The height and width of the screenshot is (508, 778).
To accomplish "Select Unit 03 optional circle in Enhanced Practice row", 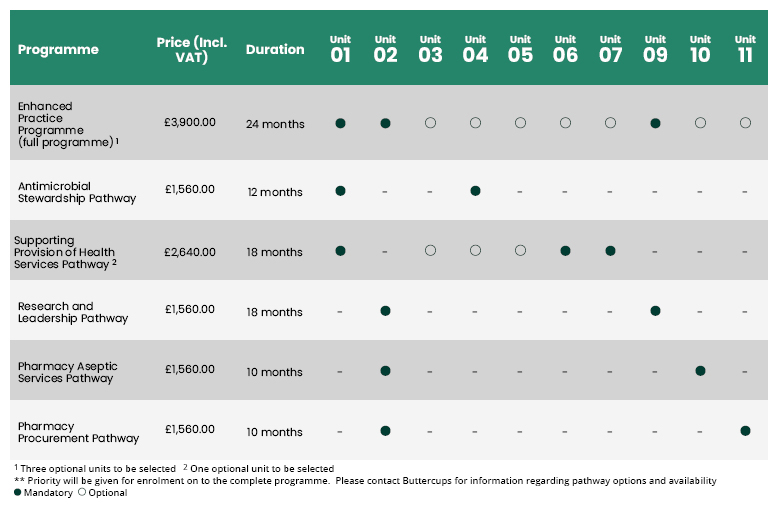I will tap(430, 123).
